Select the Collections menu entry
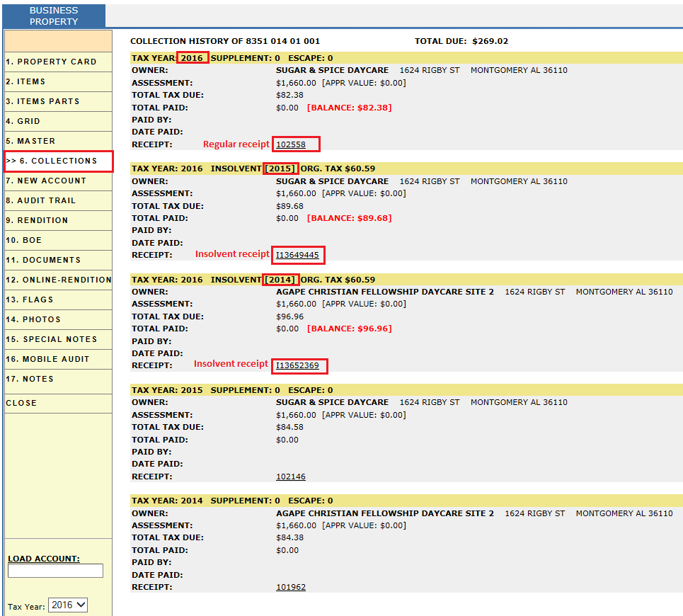The image size is (683, 616). click(58, 161)
